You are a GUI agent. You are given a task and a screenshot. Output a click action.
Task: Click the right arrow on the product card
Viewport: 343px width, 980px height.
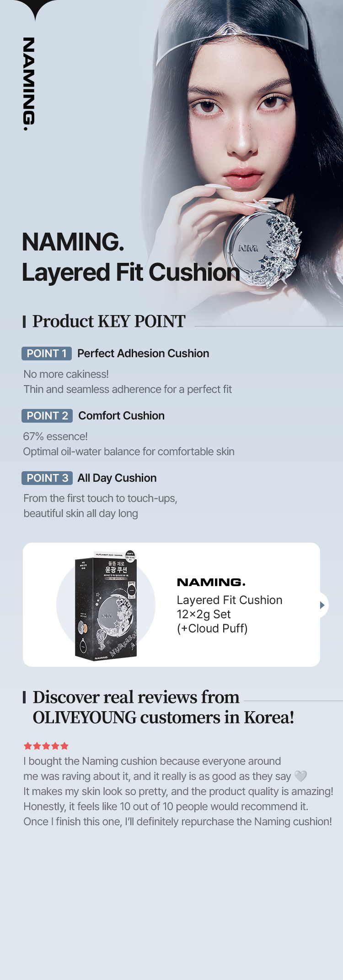click(x=322, y=605)
